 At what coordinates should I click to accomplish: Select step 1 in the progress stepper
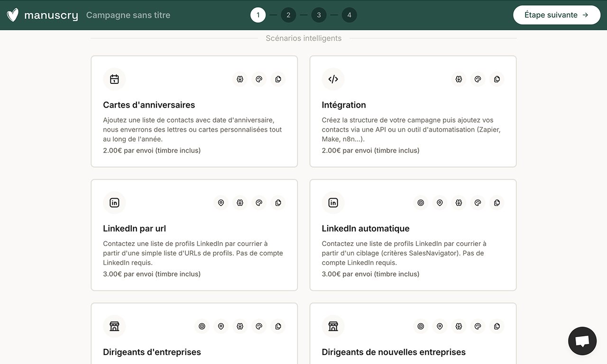coord(258,15)
